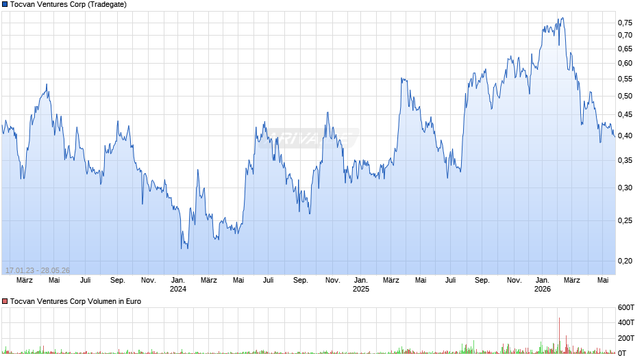Click the 0,35 price axis label
Image resolution: width=644 pixels, height=360 pixels.
(625, 161)
